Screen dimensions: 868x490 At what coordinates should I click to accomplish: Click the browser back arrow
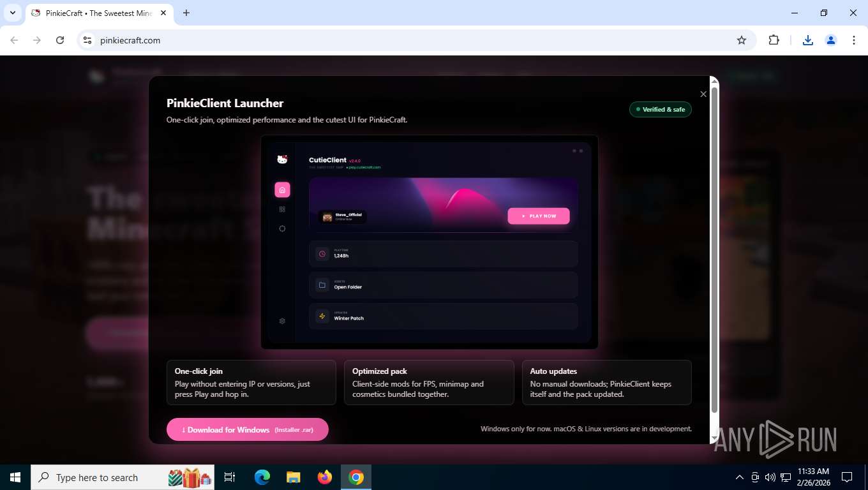(14, 40)
